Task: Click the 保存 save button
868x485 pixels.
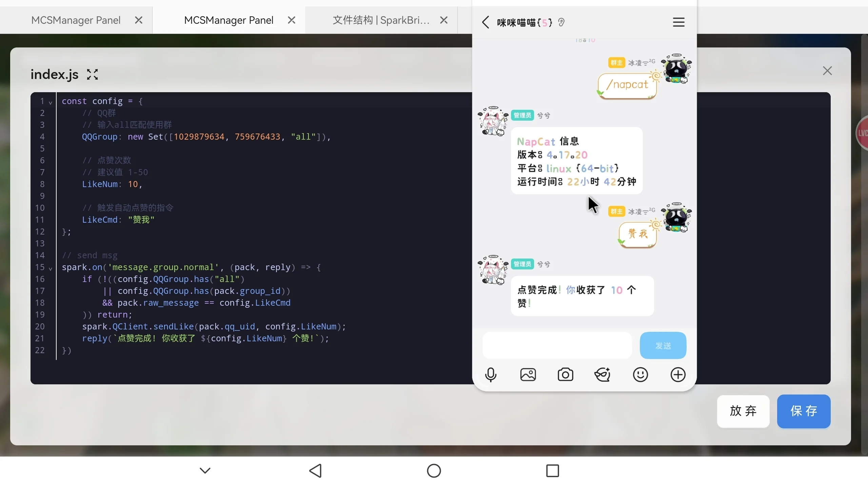Action: (x=804, y=411)
